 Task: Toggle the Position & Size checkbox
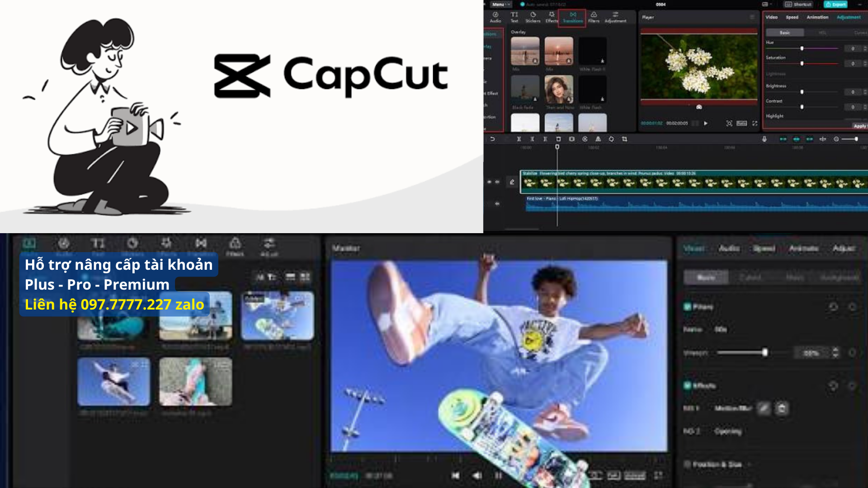pyautogui.click(x=688, y=464)
